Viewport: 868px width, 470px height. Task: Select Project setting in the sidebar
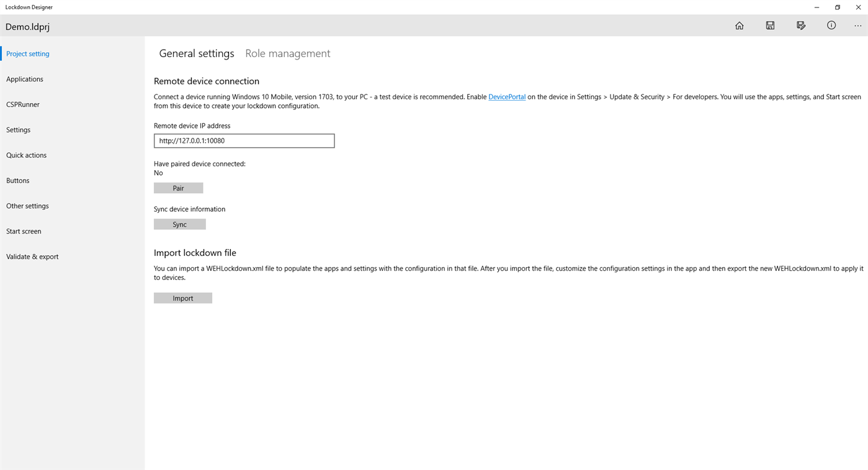click(x=27, y=53)
